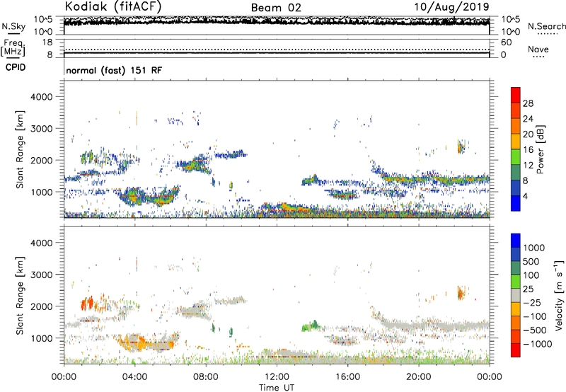Click the '16:00' time axis tick label
Screen dimensions: 566x392
click(347, 377)
